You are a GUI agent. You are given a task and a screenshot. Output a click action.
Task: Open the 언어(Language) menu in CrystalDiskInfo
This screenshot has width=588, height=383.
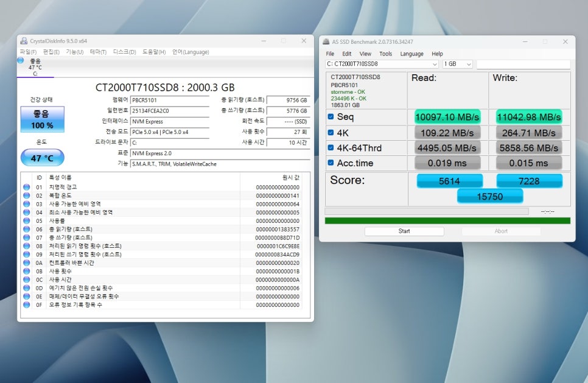point(191,52)
